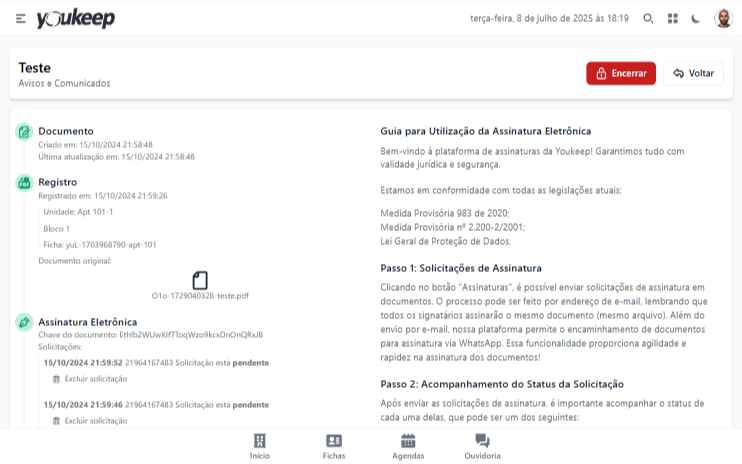The height and width of the screenshot is (464, 742).
Task: Open file O1o-1729040328-teste.pdf
Action: [200, 296]
